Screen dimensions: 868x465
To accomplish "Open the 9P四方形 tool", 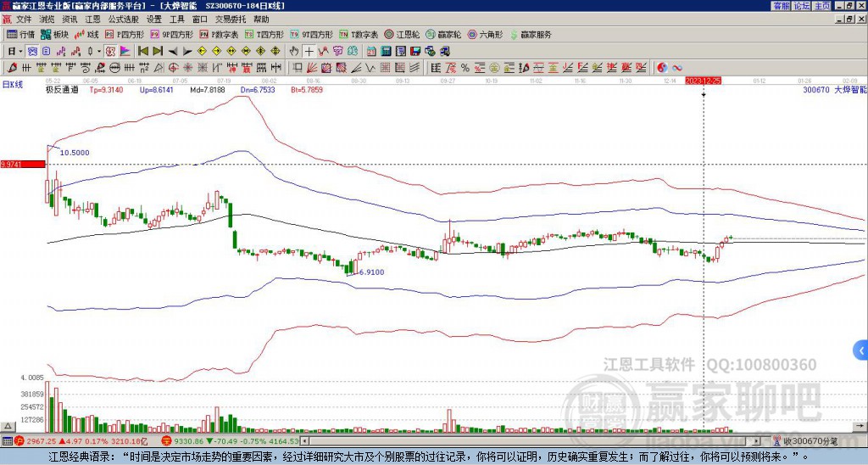I will [172, 34].
